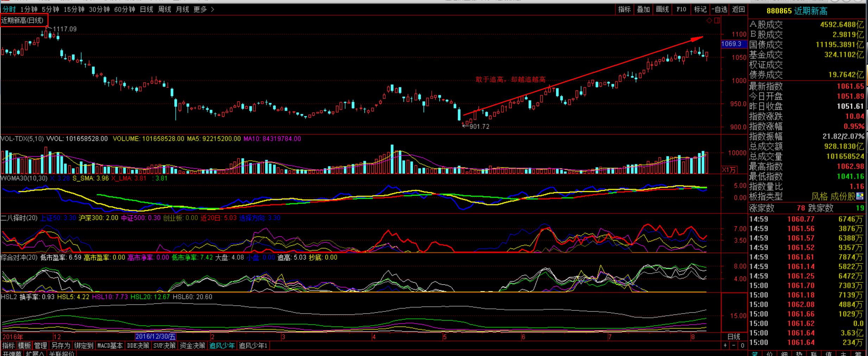Switch to the 分时 view tab
Viewport: 868px width, 356px height.
9,9
